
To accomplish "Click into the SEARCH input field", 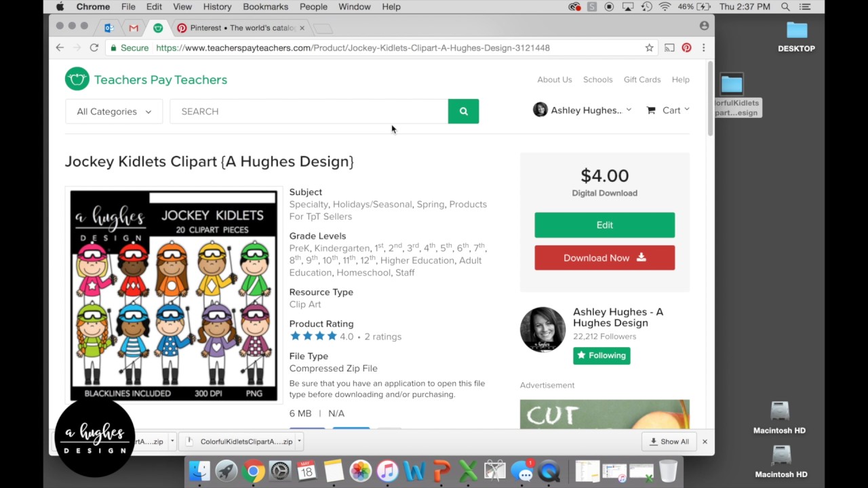I will pyautogui.click(x=309, y=111).
